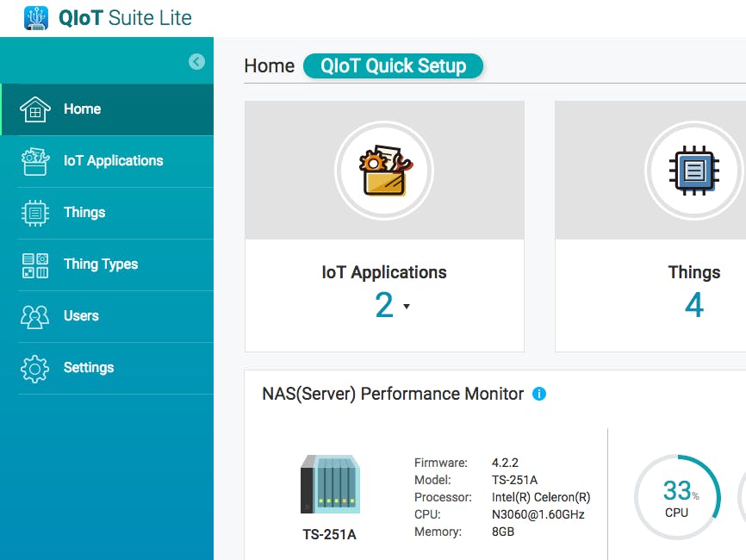Click the info icon beside NAS Performance Monitor

[x=539, y=395]
